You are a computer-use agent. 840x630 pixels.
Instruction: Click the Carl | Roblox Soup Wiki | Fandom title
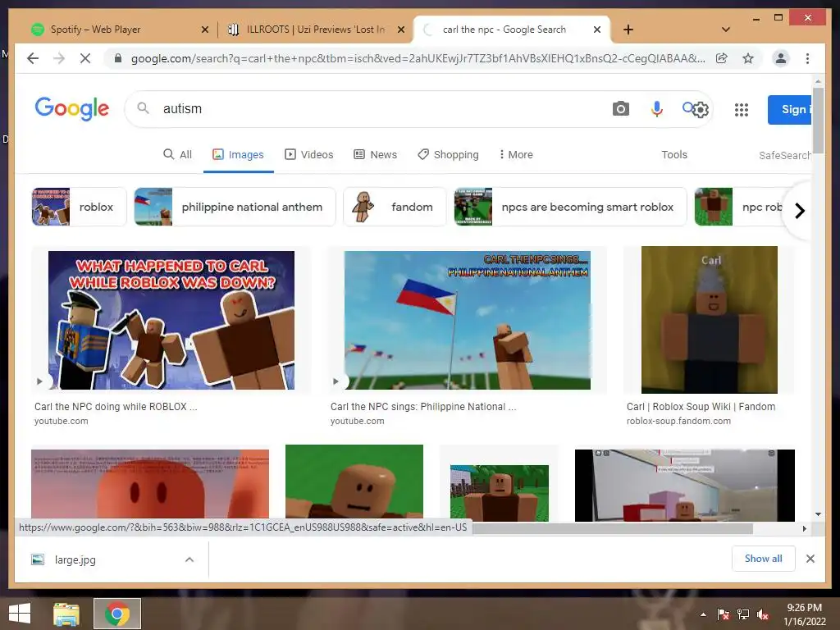(701, 407)
